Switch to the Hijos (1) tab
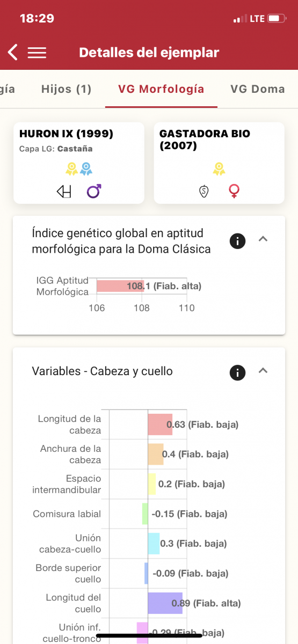Viewport: 298px width, 644px height. (x=67, y=89)
